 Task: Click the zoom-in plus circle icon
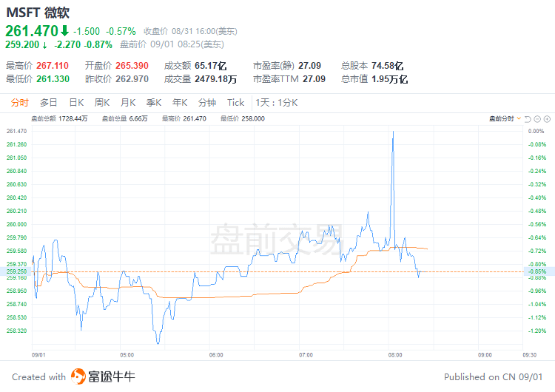pyautogui.click(x=547, y=119)
